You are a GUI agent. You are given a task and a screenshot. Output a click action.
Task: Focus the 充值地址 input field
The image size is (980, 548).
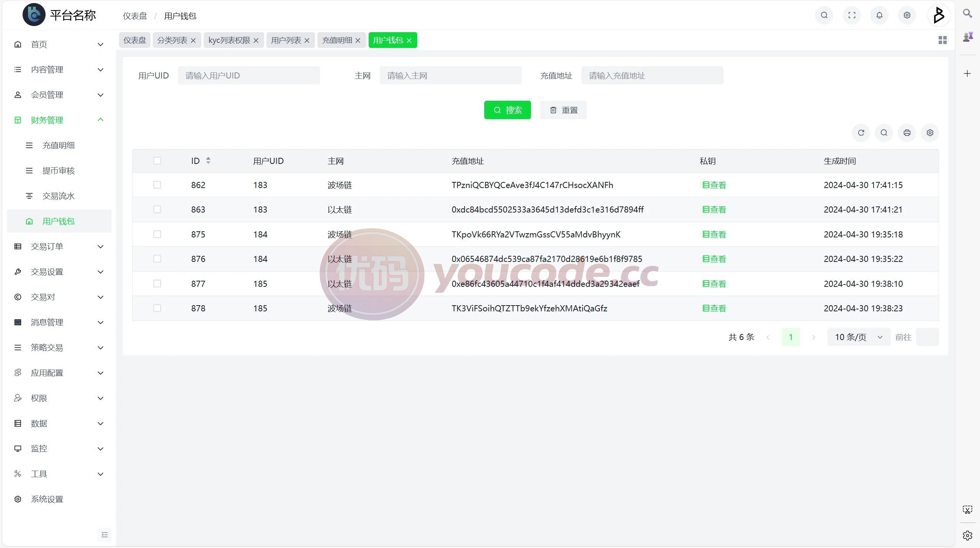pyautogui.click(x=652, y=75)
